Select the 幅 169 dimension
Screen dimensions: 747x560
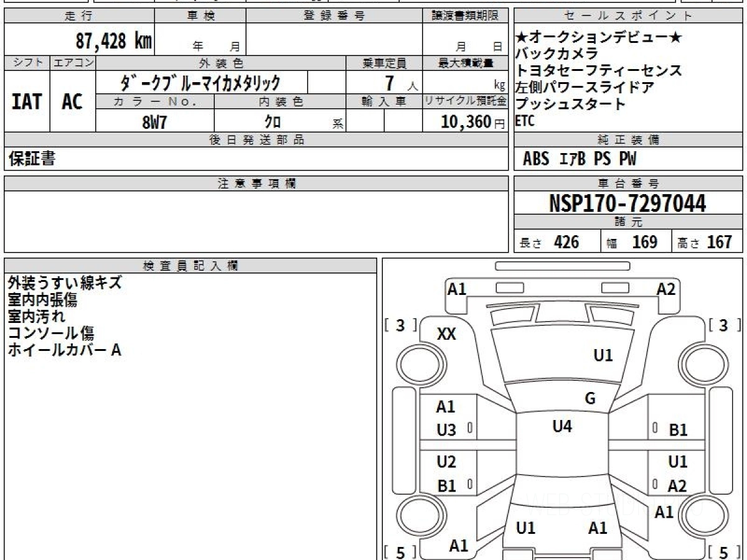tap(632, 242)
